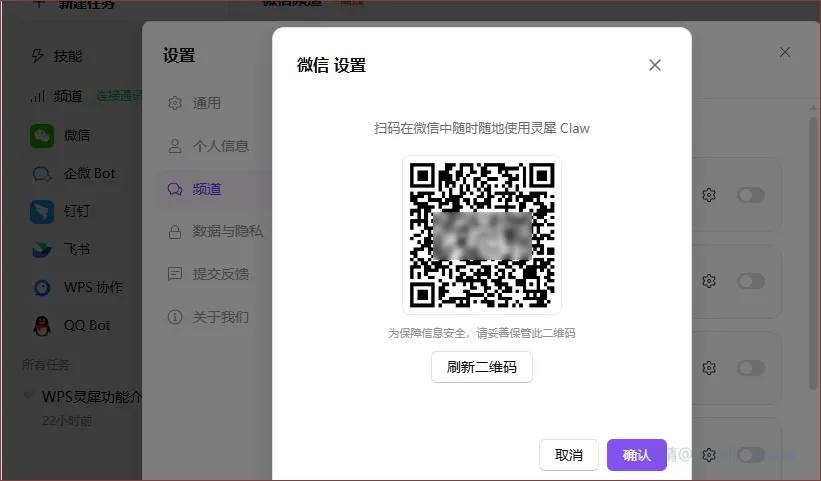The height and width of the screenshot is (481, 821).
Task: Click the 取消 button
Action: coord(569,455)
